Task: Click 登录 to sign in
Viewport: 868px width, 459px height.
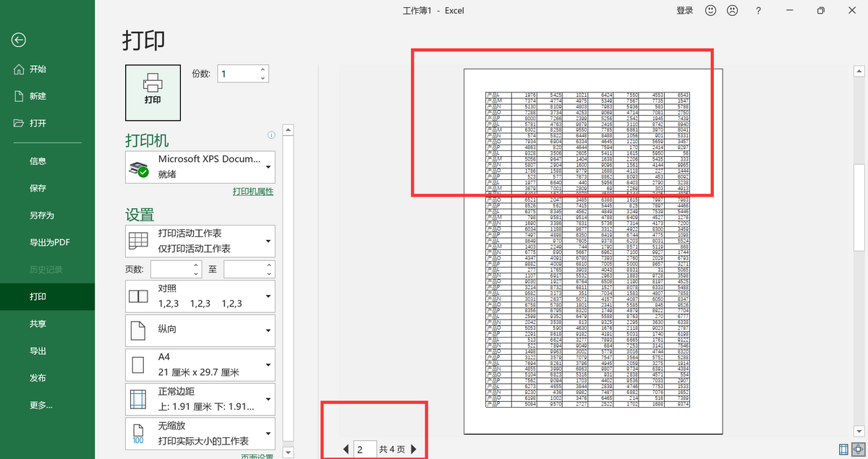Action: point(684,10)
